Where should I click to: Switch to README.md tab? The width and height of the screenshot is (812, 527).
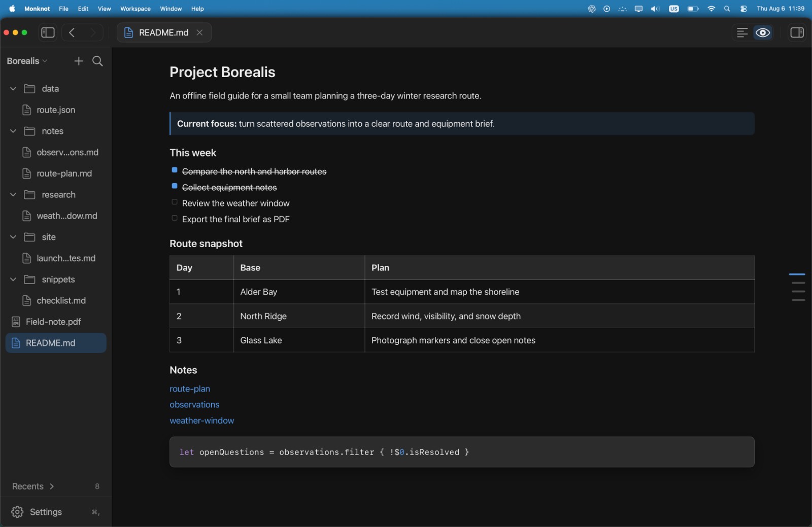click(x=164, y=32)
